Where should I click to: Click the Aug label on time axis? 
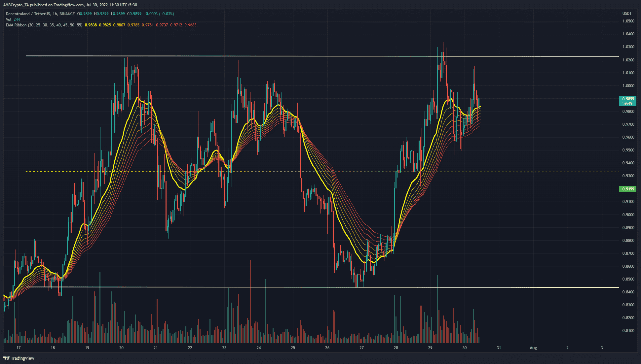click(533, 348)
